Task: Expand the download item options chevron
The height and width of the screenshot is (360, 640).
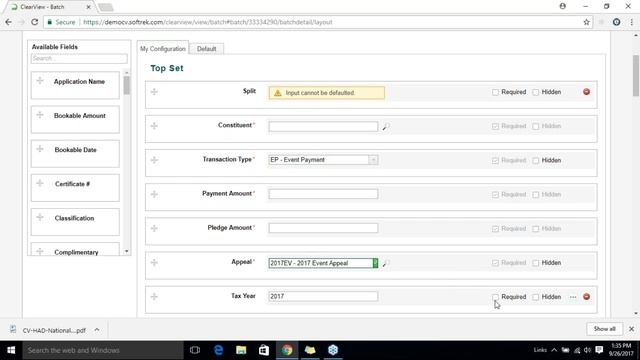Action: click(x=97, y=330)
